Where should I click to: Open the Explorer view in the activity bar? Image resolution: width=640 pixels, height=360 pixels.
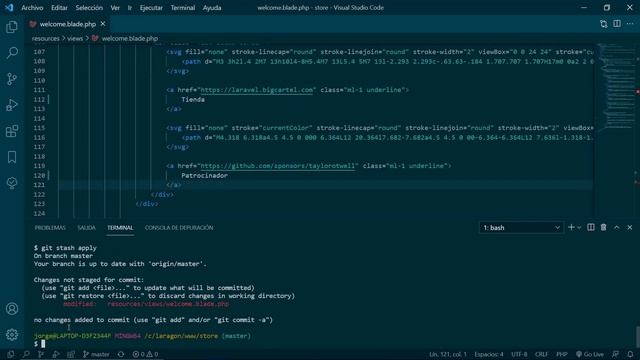tap(12, 27)
